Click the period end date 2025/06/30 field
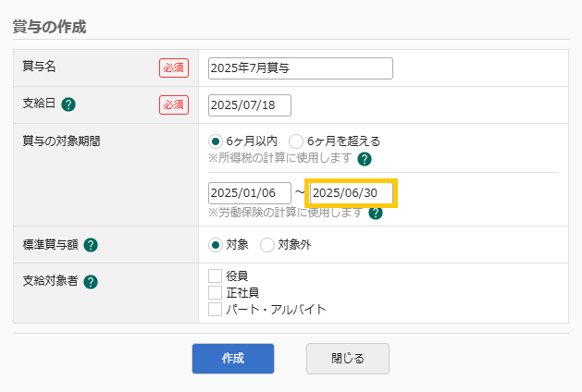The image size is (582, 392). [351, 193]
